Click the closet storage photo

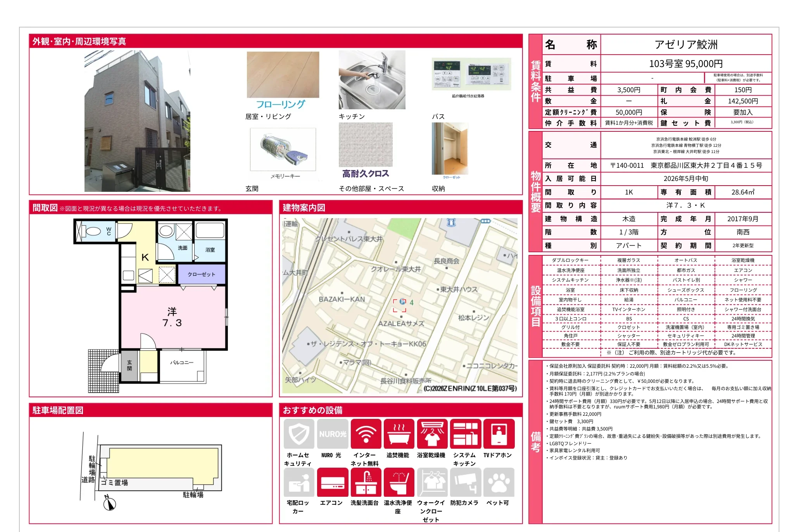[450, 148]
